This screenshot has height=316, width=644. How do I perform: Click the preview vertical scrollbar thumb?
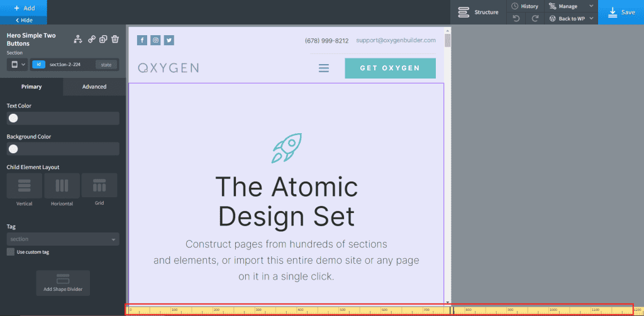coord(448,41)
